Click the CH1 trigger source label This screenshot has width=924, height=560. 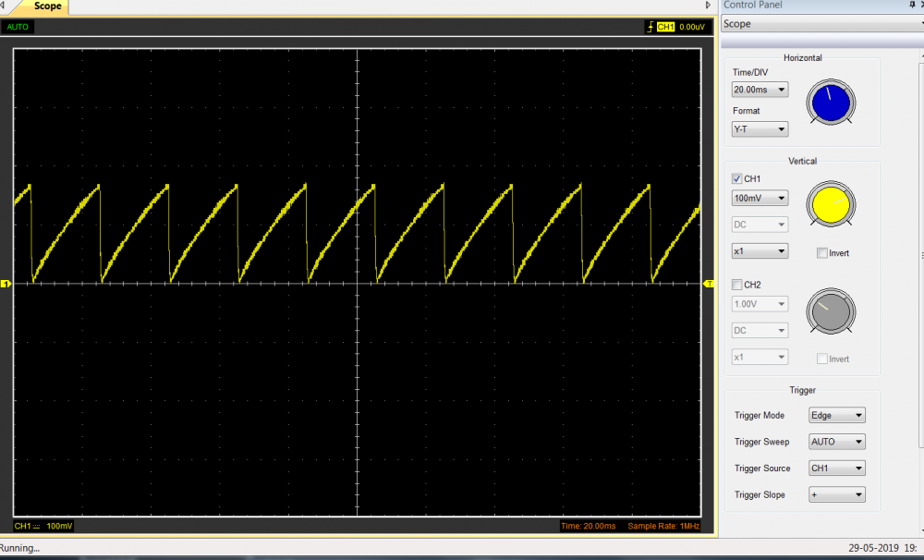pos(665,27)
